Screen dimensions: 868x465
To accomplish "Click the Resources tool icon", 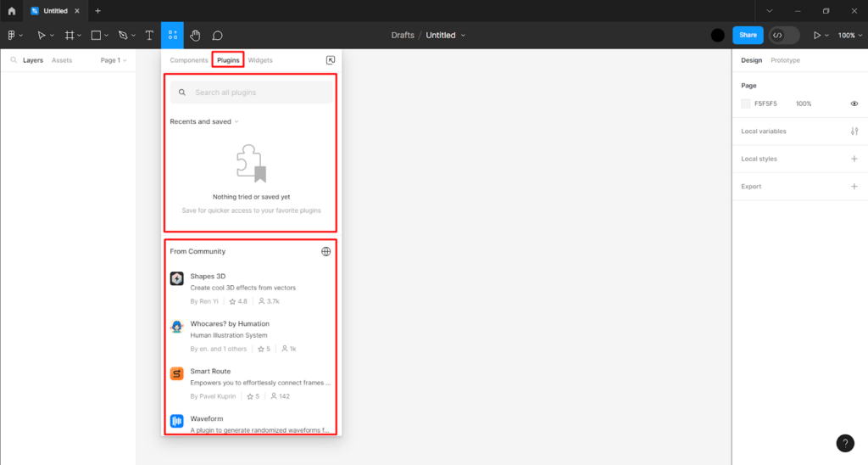I will click(173, 36).
